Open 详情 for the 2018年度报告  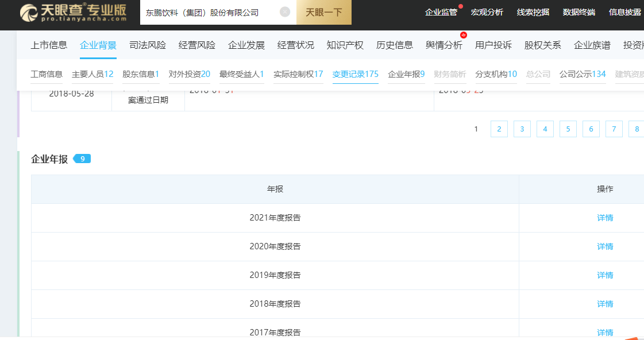click(605, 304)
